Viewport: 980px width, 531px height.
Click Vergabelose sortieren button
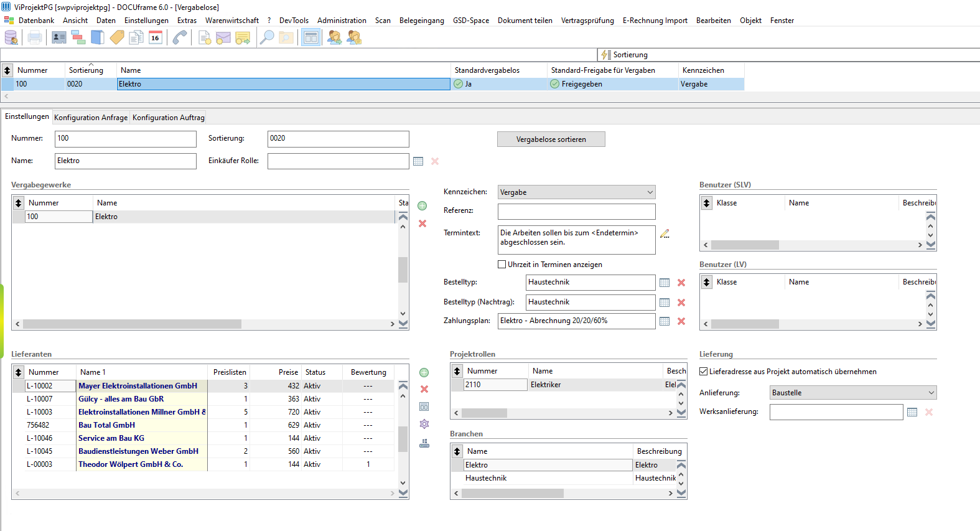coord(551,139)
